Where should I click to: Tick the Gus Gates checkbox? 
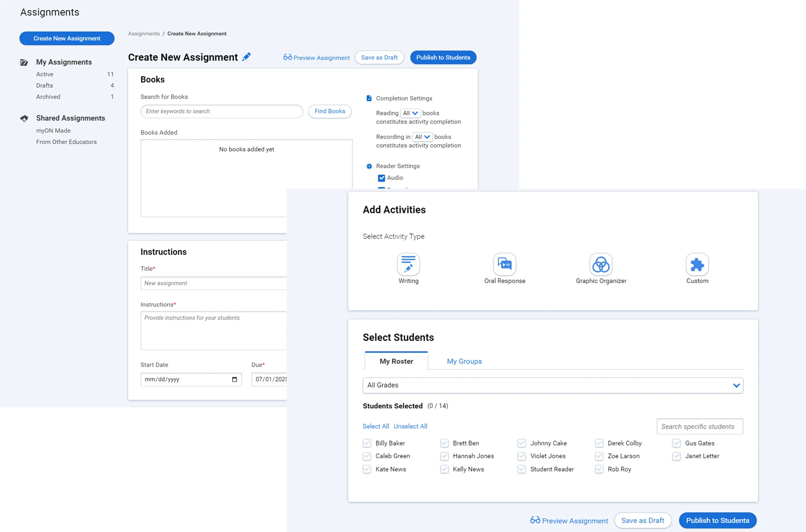point(676,443)
